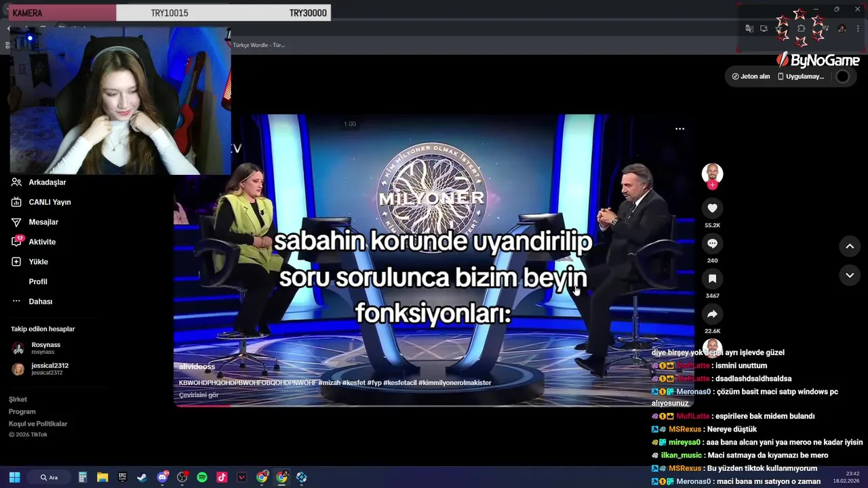868x488 pixels.
Task: Switch to Türkçe Wordle browser tab
Action: (x=259, y=45)
